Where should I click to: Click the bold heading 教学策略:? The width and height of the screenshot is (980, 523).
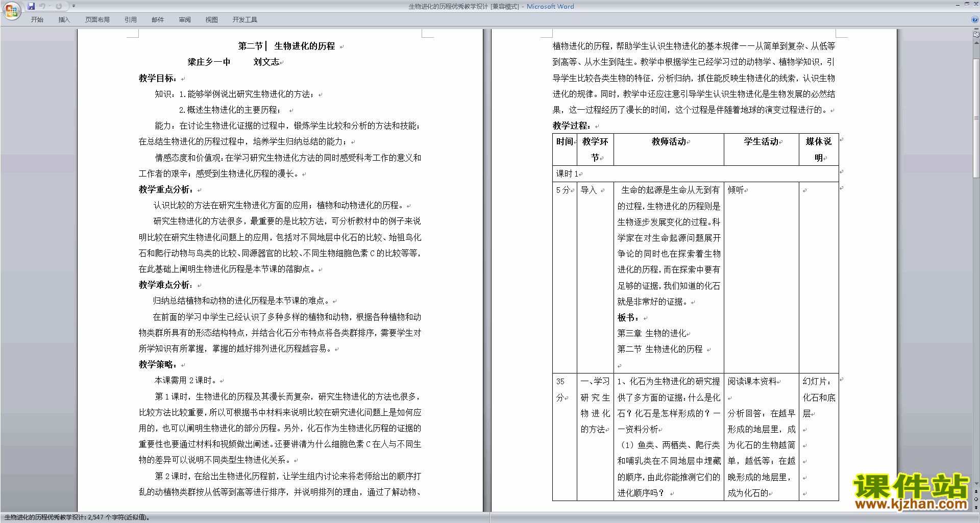pyautogui.click(x=158, y=364)
